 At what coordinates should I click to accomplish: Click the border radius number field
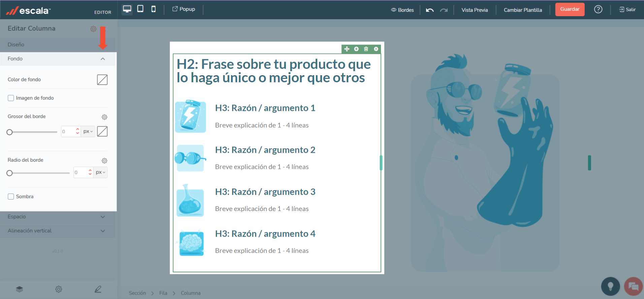point(80,172)
